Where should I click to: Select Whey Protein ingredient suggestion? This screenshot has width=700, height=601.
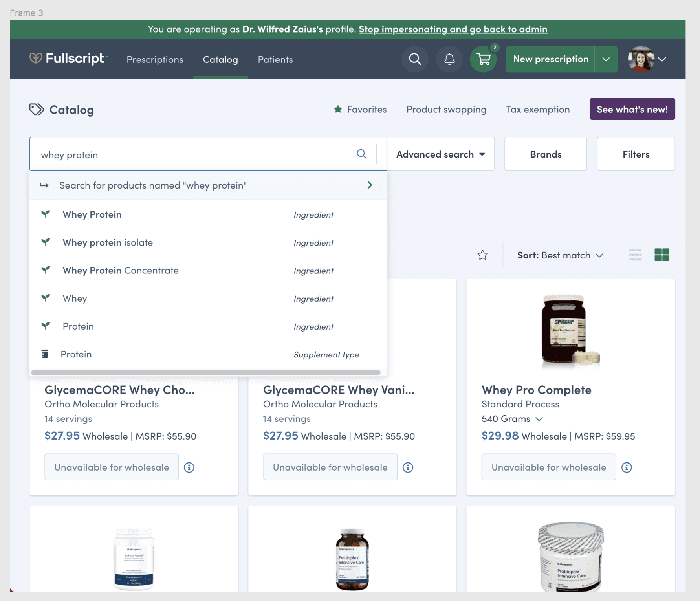[208, 214]
